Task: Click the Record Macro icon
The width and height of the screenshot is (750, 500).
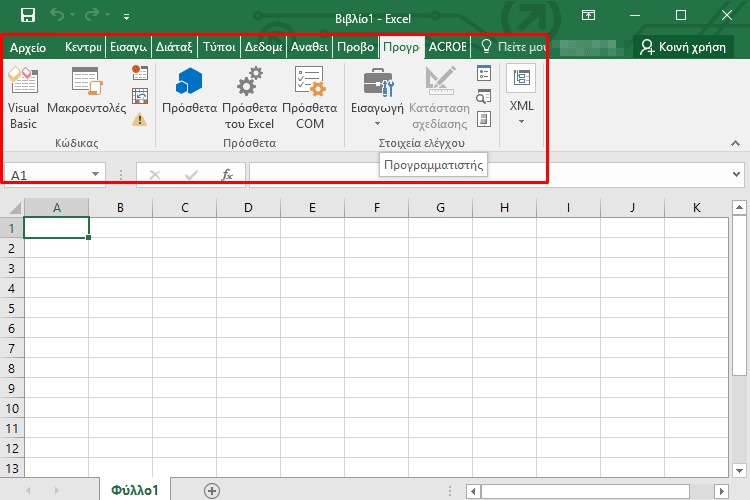Action: (x=140, y=73)
